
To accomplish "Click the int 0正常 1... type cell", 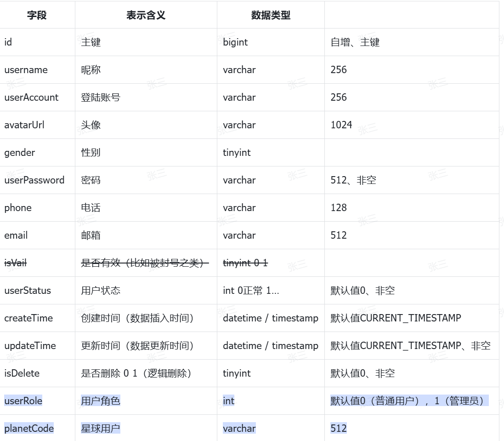I will 251,291.
